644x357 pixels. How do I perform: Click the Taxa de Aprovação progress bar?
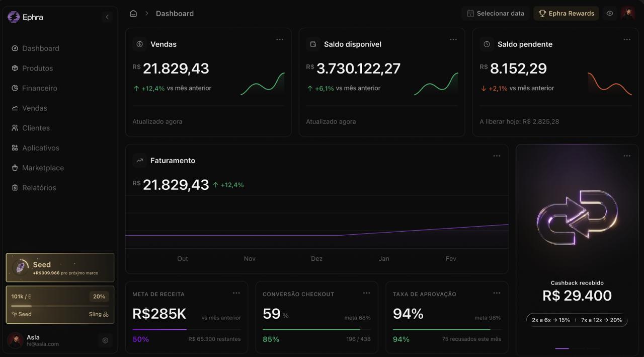[447, 330]
